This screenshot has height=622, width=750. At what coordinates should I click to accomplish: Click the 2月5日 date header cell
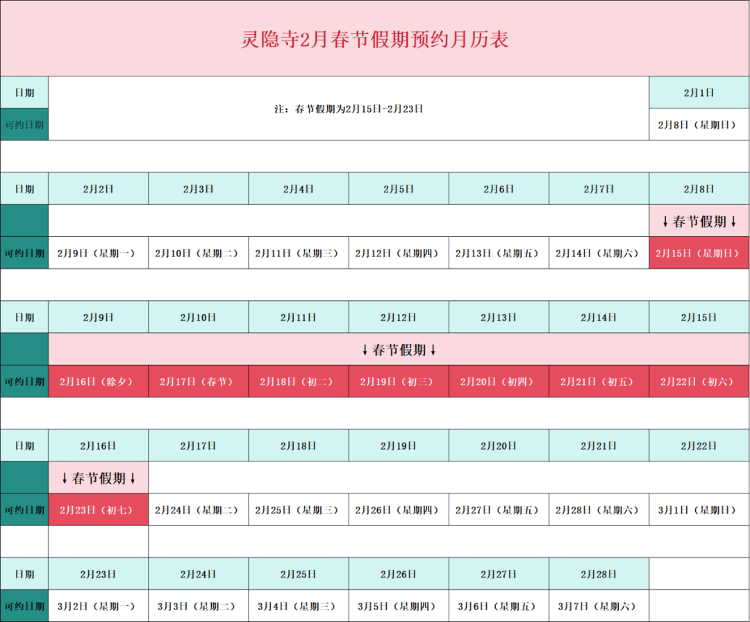click(398, 188)
